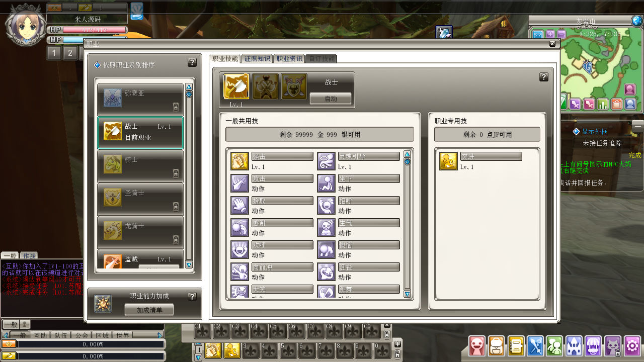The height and width of the screenshot is (362, 644).
Task: Open the 加成清单 bonus list button
Action: (x=149, y=310)
